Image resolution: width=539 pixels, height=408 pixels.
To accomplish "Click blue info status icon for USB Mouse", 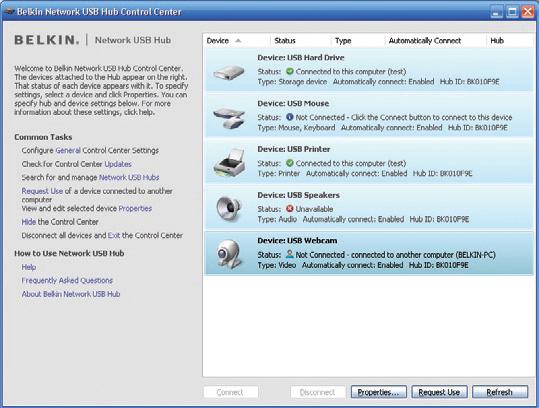I will click(x=290, y=117).
